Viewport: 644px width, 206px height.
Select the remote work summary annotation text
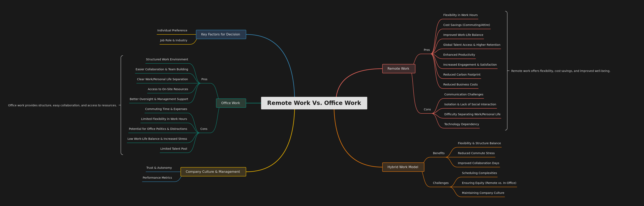(561, 71)
